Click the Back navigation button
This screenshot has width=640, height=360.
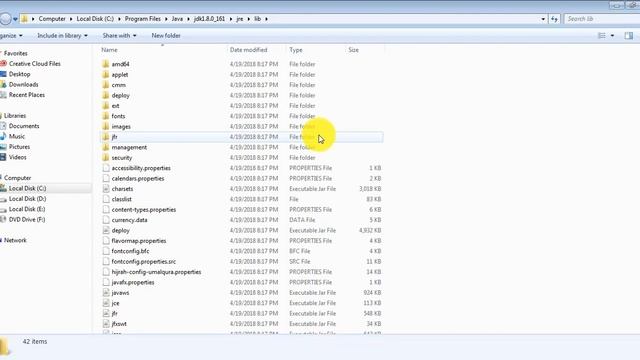[5, 19]
